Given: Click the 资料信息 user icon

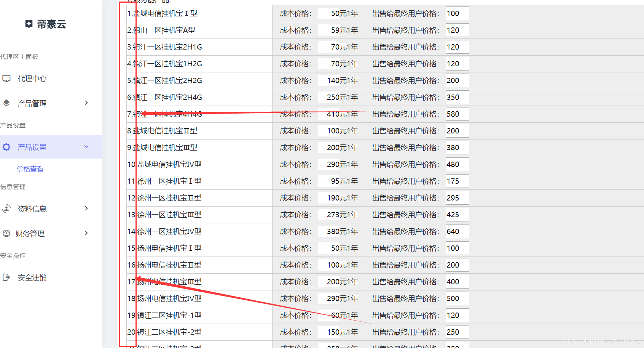Looking at the screenshot, I should 6,208.
